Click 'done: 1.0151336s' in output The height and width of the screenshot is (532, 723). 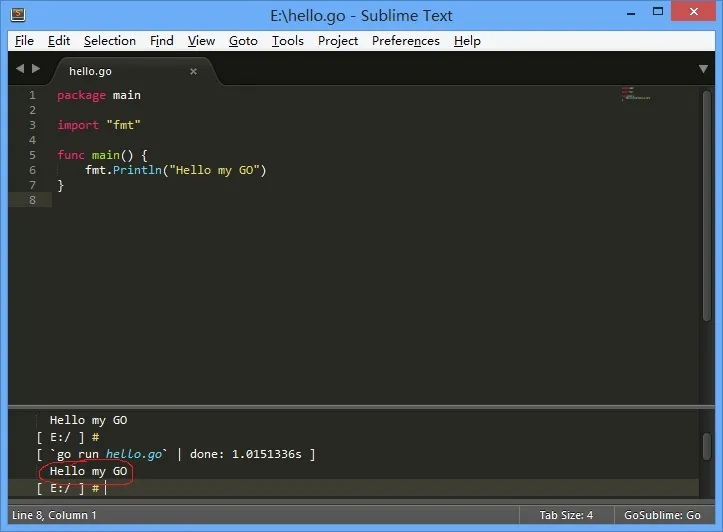tap(245, 454)
